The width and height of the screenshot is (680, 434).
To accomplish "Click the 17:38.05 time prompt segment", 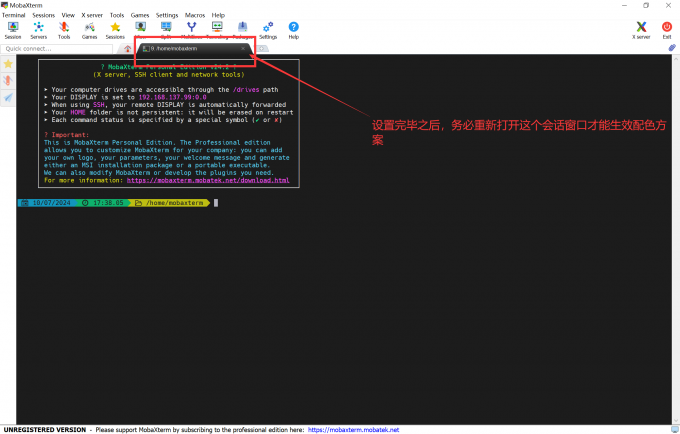I will [104, 203].
